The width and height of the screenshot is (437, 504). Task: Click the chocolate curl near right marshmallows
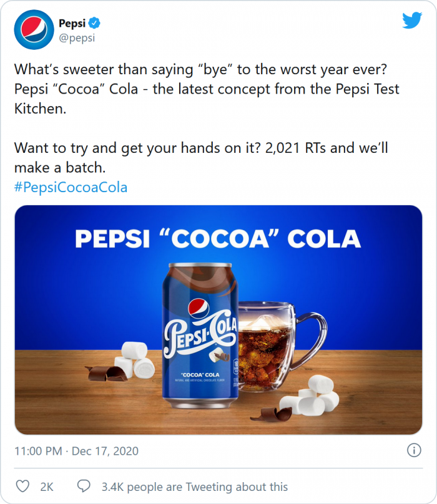(x=265, y=413)
